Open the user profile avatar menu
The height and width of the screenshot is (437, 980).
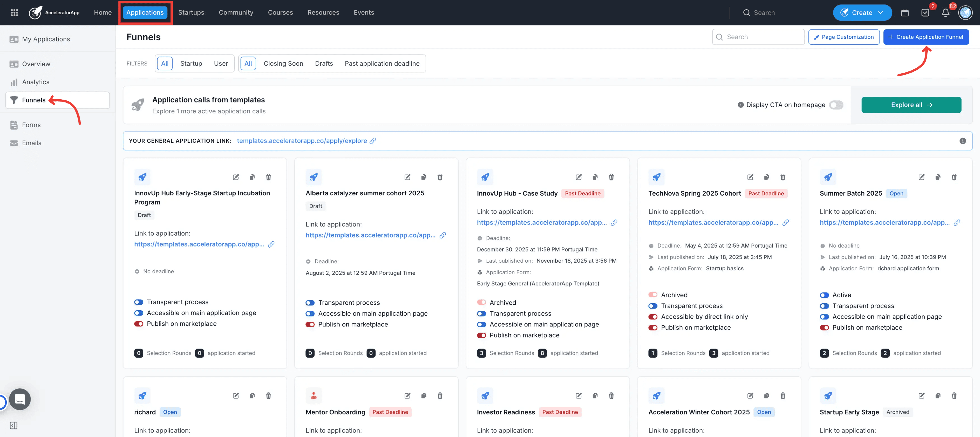[965, 13]
